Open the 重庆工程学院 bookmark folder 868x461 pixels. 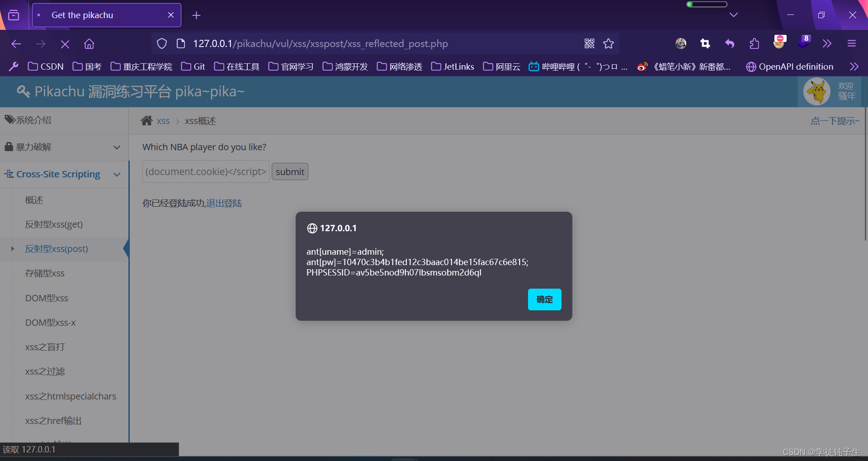coord(142,67)
